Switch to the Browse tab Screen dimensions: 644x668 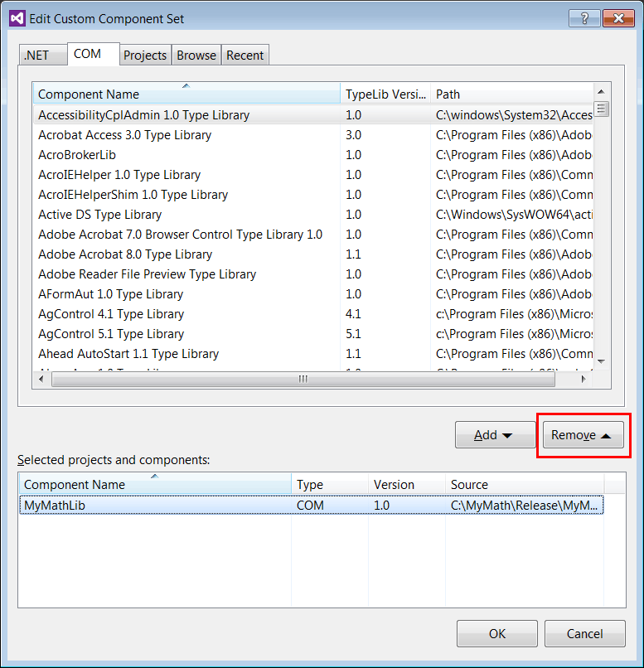pos(196,55)
